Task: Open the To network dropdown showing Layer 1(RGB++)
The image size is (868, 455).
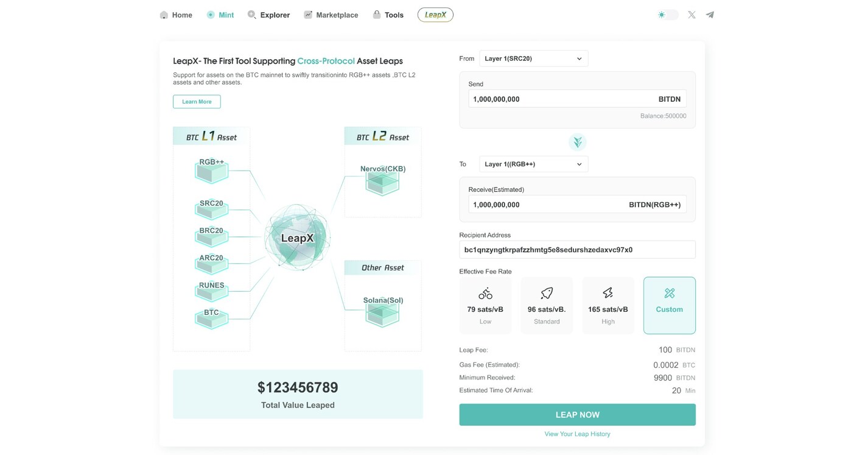Action: pyautogui.click(x=533, y=163)
